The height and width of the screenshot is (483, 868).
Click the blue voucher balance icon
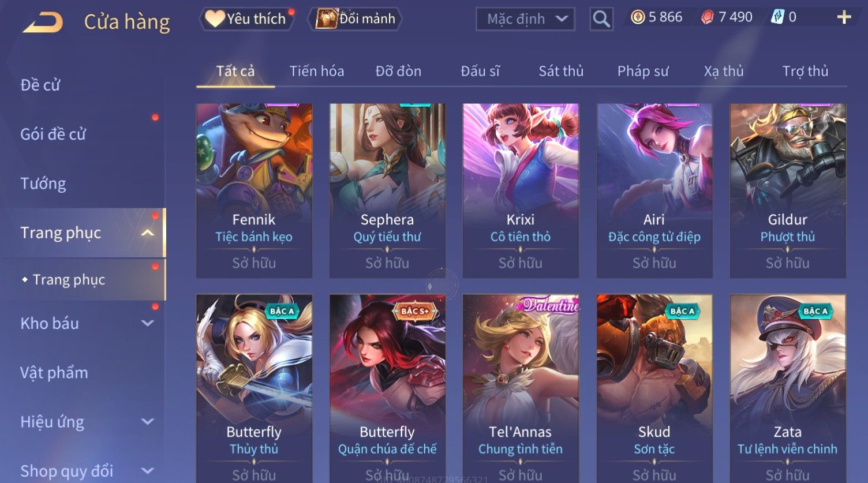(777, 17)
